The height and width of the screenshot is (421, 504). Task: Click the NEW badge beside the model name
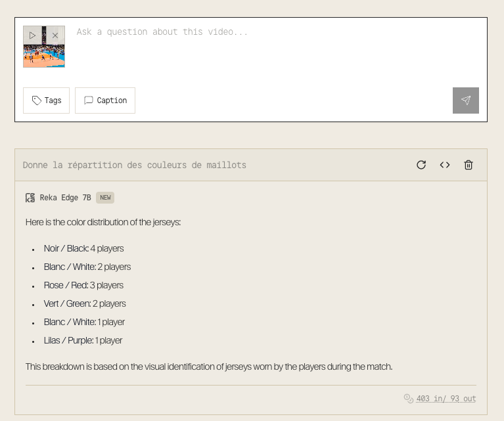click(105, 198)
